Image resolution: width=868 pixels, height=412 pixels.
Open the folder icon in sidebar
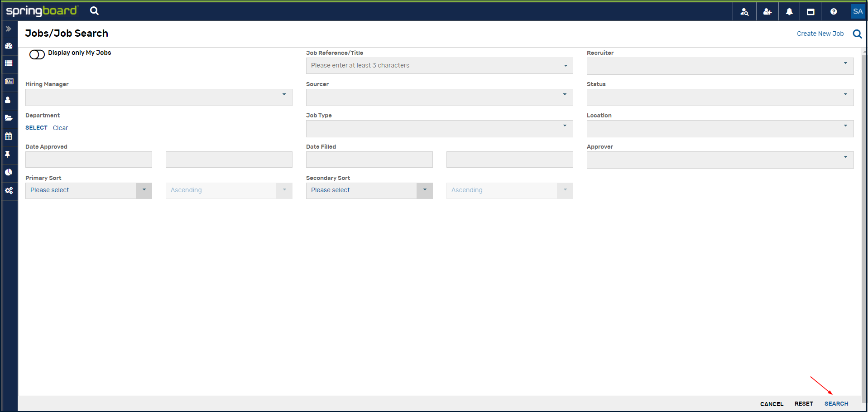(x=9, y=118)
